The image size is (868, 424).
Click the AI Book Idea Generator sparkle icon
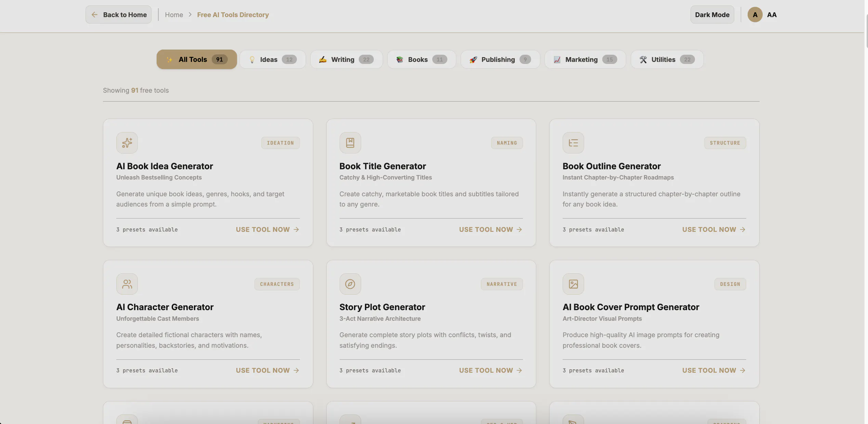click(x=127, y=143)
